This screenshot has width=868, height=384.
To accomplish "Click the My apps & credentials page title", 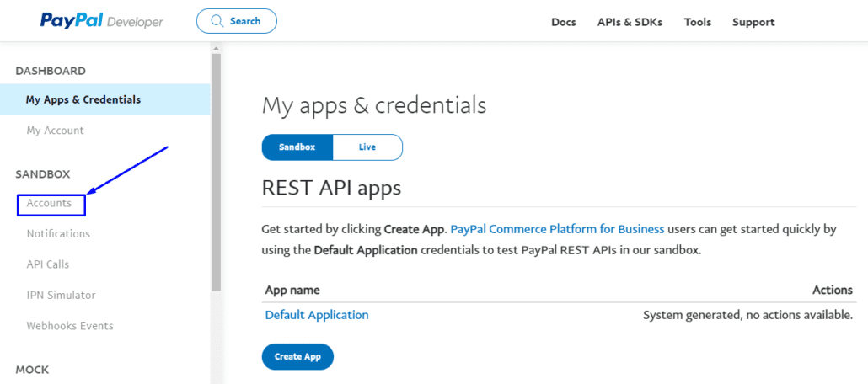I will 373,105.
